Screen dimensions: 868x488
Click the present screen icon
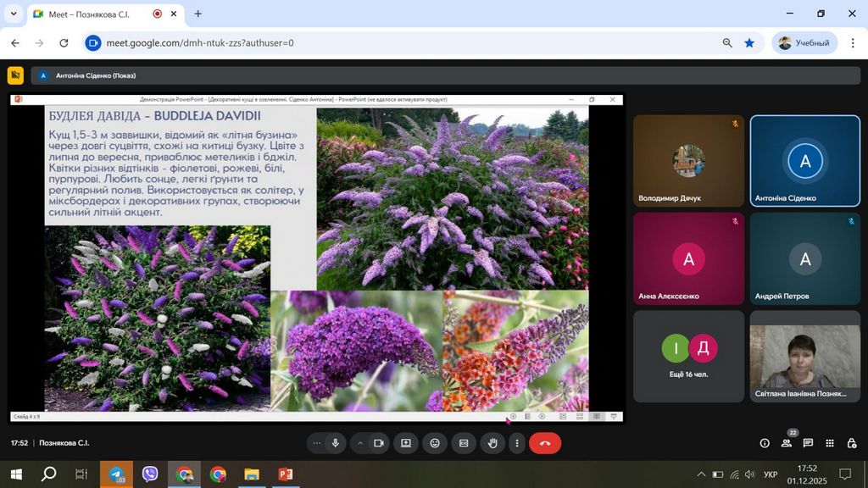tap(406, 443)
